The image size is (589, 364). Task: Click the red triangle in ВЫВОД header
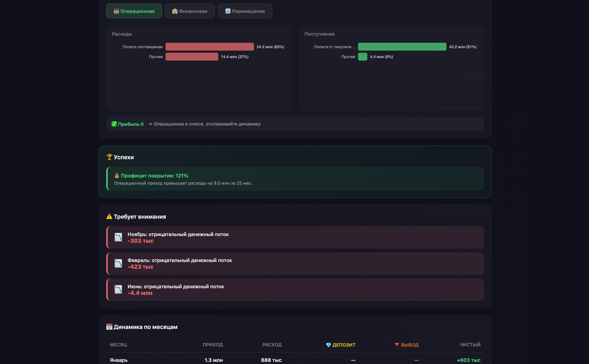(397, 345)
